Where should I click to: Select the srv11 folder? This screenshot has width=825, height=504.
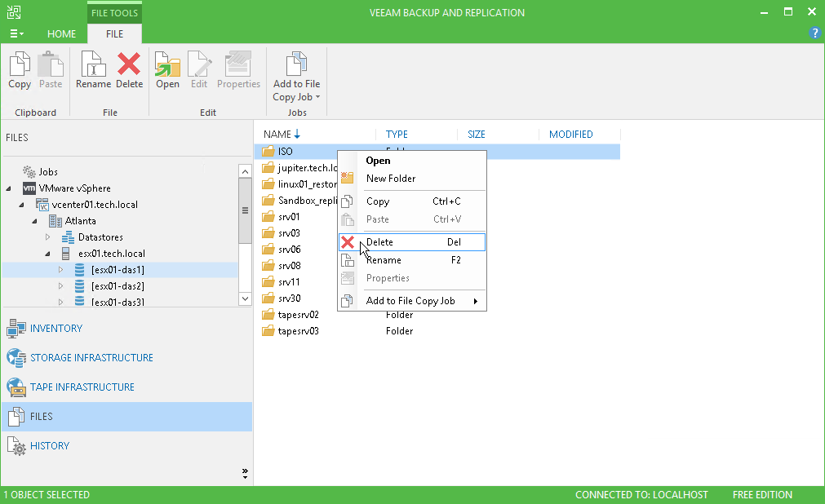click(289, 282)
